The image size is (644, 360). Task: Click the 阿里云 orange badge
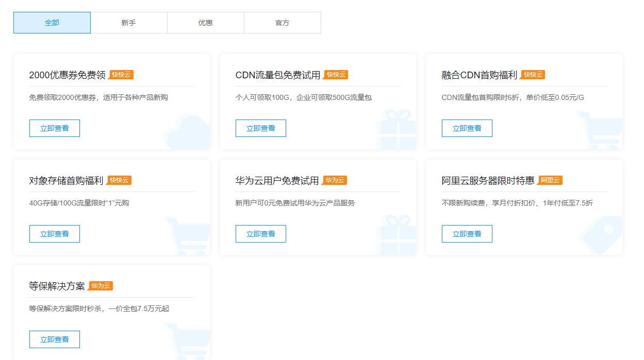[x=550, y=180]
